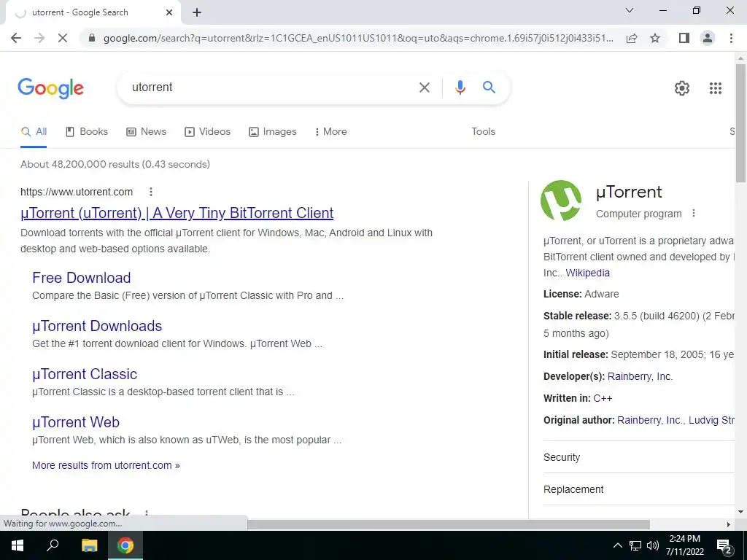Expand the Security section
The width and height of the screenshot is (747, 560).
click(x=639, y=457)
